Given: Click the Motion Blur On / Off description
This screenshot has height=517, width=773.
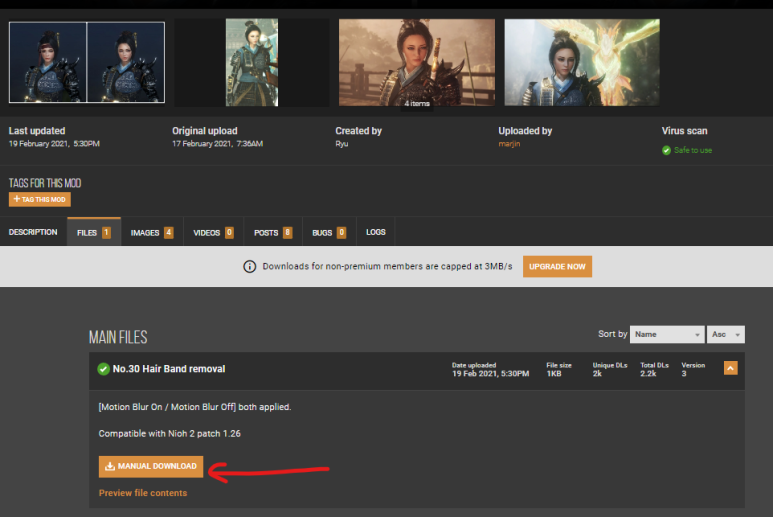Looking at the screenshot, I should pos(195,407).
